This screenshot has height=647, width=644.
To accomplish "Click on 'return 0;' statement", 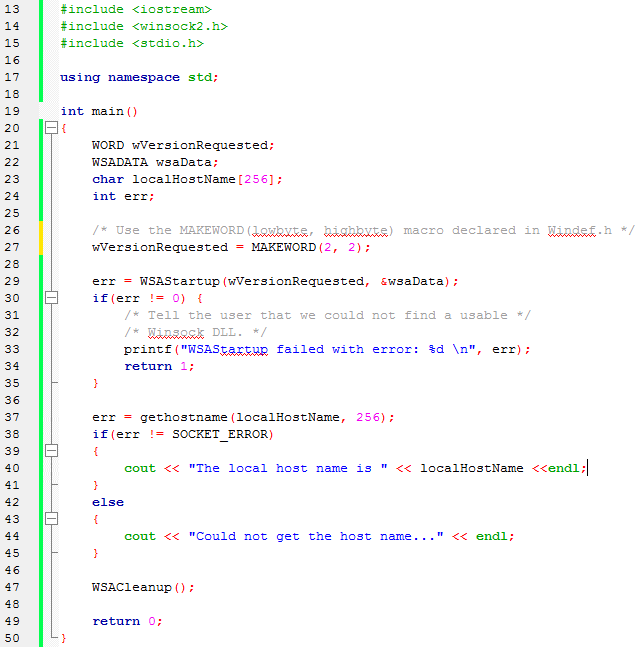I will pos(127,621).
